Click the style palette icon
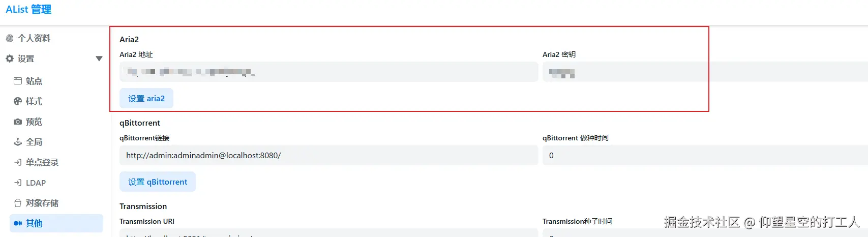868x237 pixels. [18, 101]
